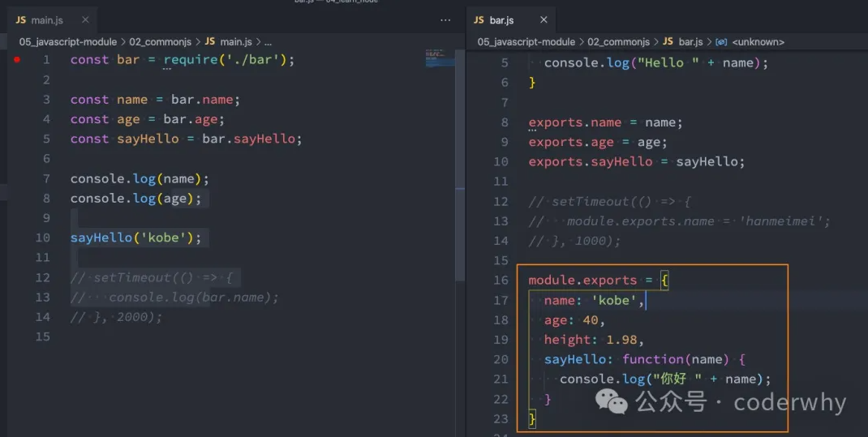The height and width of the screenshot is (437, 868).
Task: Click commented 'hanmeimei' line in bar.js
Action: click(x=680, y=221)
